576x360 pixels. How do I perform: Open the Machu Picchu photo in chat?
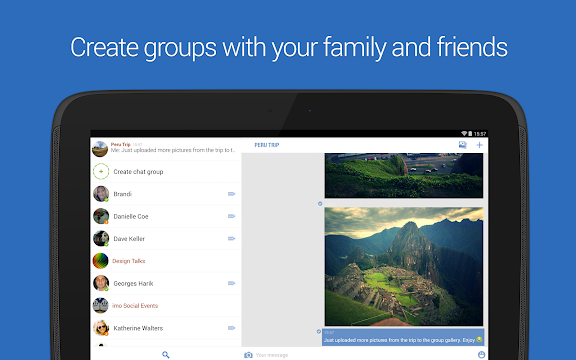404,266
